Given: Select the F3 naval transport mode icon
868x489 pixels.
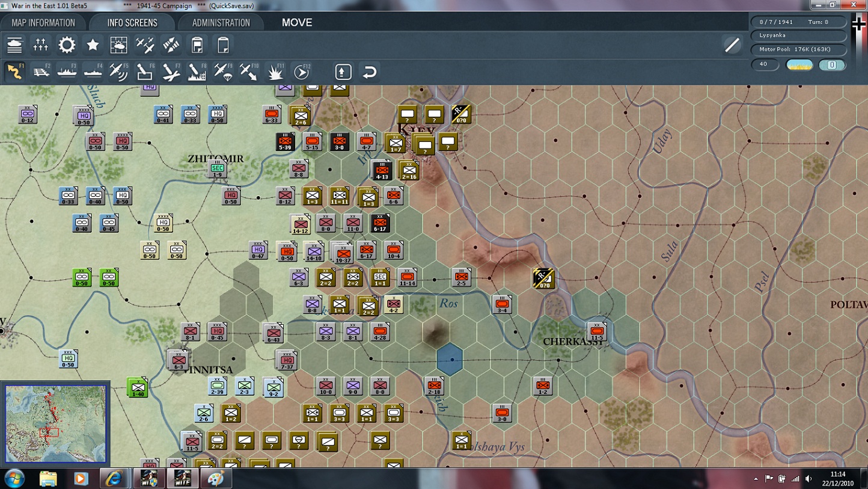Looking at the screenshot, I should click(x=67, y=72).
